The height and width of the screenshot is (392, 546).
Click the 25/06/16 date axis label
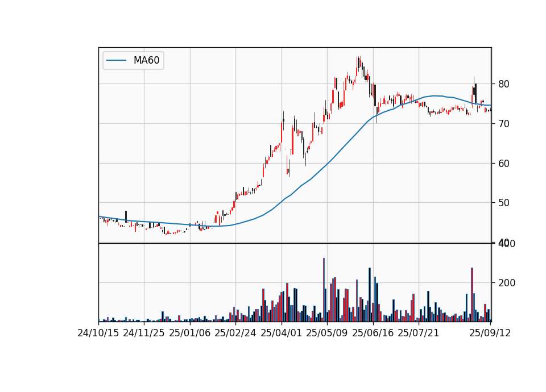point(373,333)
